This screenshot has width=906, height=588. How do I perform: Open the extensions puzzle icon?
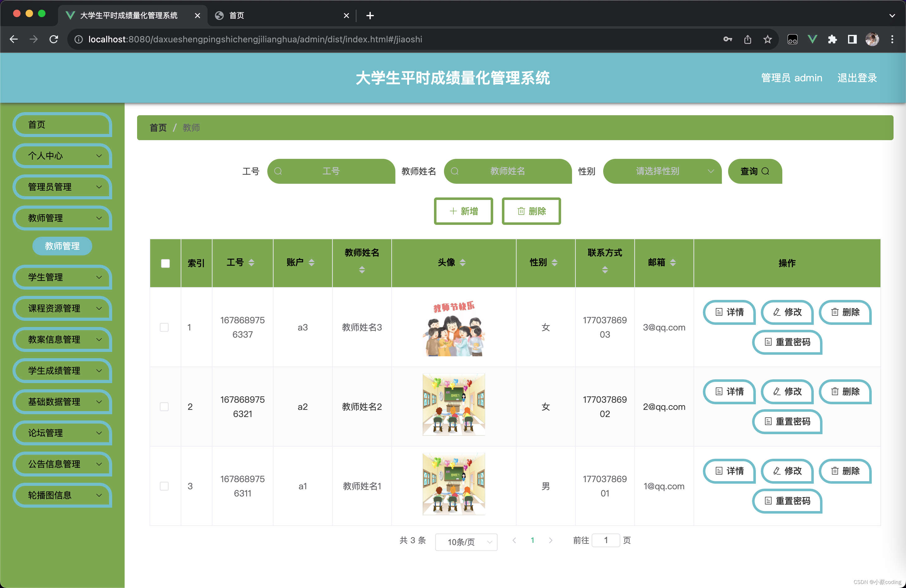pyautogui.click(x=832, y=39)
